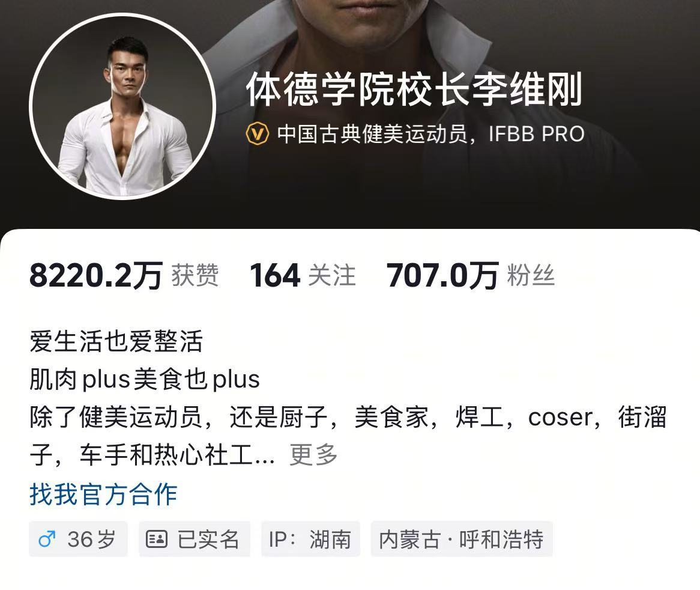Tap the 36岁 age tag
This screenshot has height=590, width=700.
pos(78,539)
